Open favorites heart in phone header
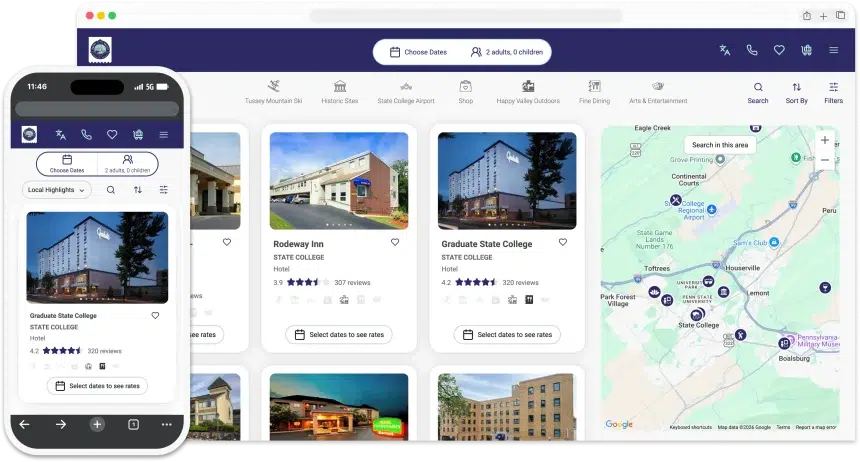This screenshot has width=860, height=462. (x=112, y=134)
